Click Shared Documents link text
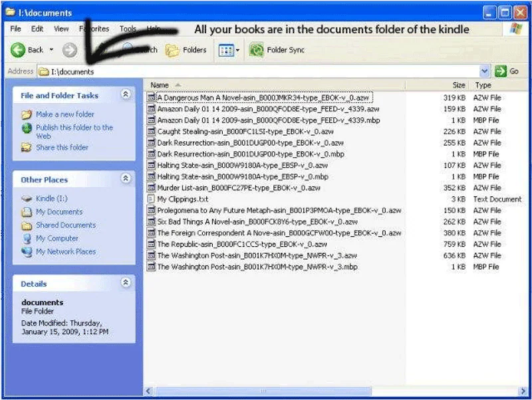 coord(66,225)
